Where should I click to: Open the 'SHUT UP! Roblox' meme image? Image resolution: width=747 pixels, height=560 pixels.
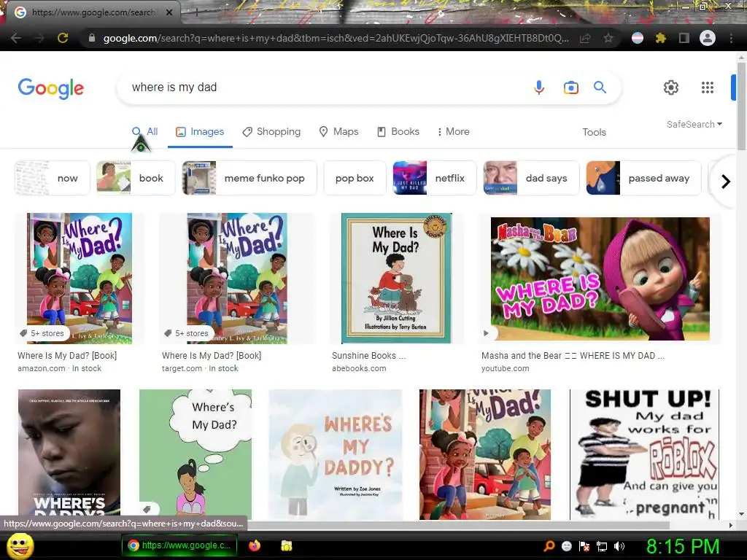click(645, 454)
